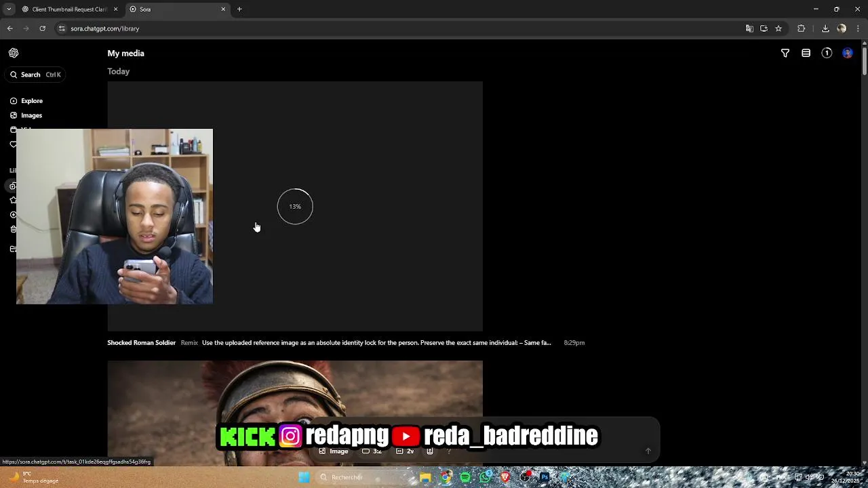The image size is (868, 488).
Task: Open WhatsApp from the taskbar
Action: point(485,477)
